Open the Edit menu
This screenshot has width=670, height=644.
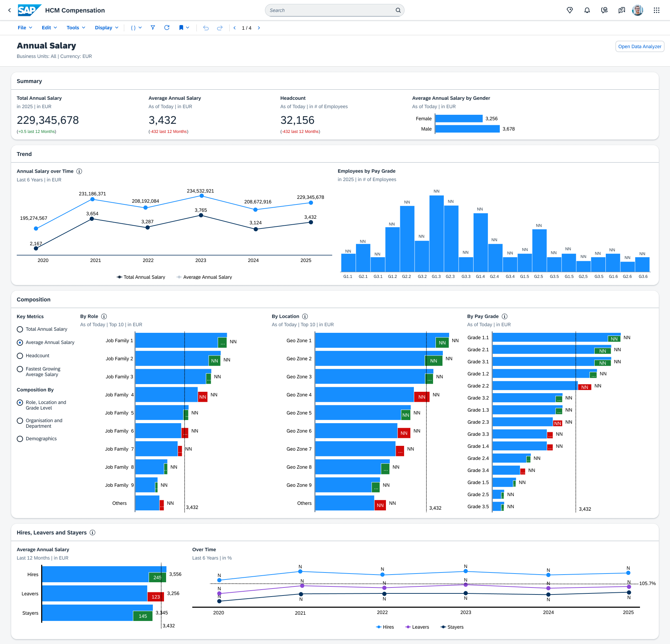(49, 28)
